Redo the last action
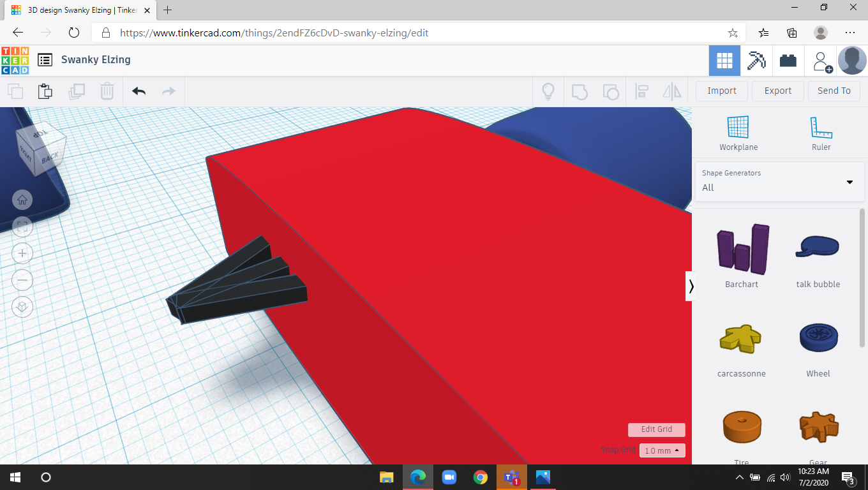This screenshot has height=490, width=868. tap(168, 91)
